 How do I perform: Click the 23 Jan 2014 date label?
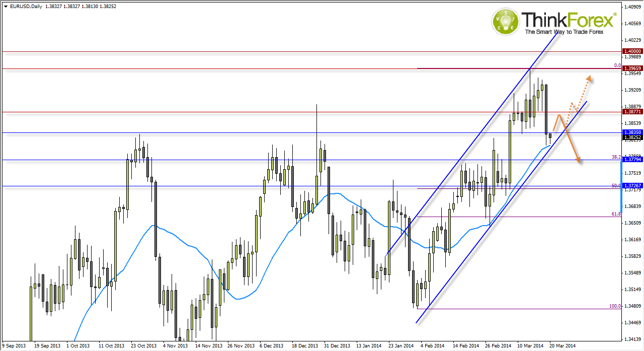(x=401, y=346)
